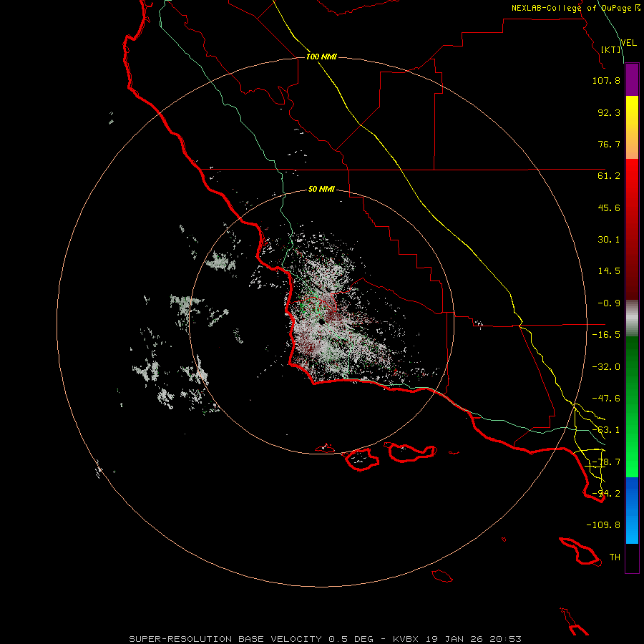
Task: Click the TH threshold label
Action: (x=615, y=557)
